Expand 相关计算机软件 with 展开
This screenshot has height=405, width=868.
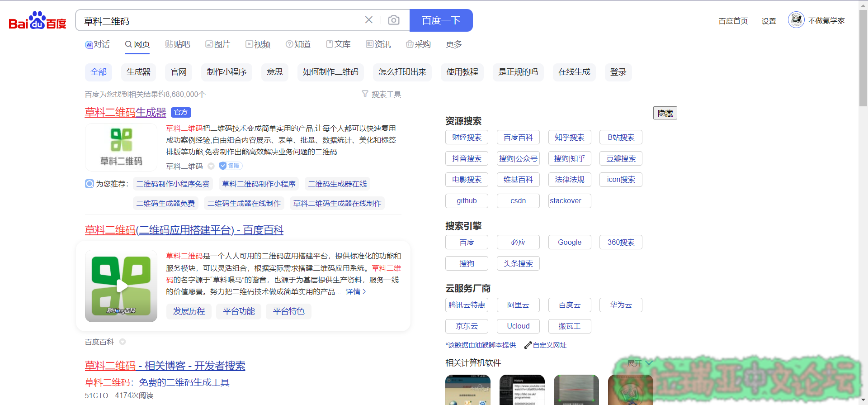pos(640,363)
